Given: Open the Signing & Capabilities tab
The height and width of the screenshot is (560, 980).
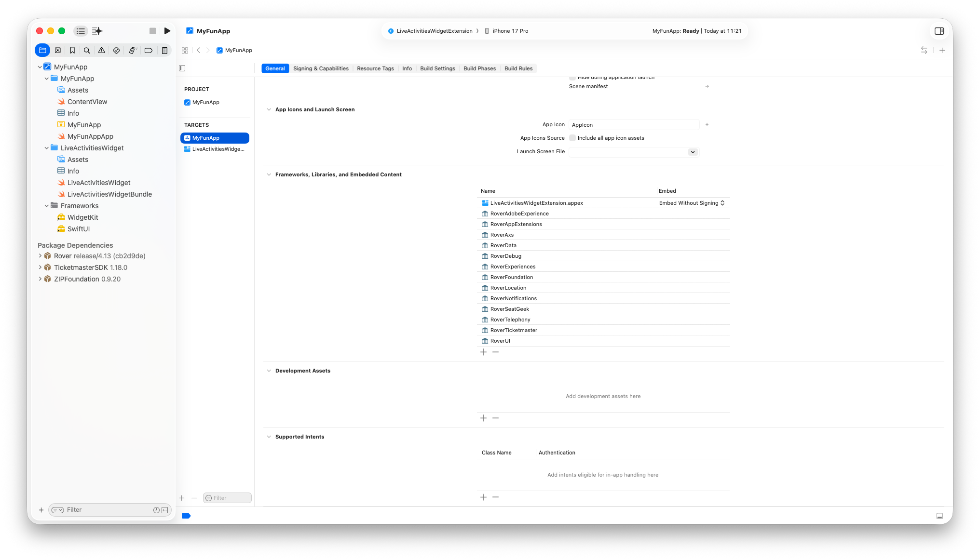Looking at the screenshot, I should tap(320, 68).
